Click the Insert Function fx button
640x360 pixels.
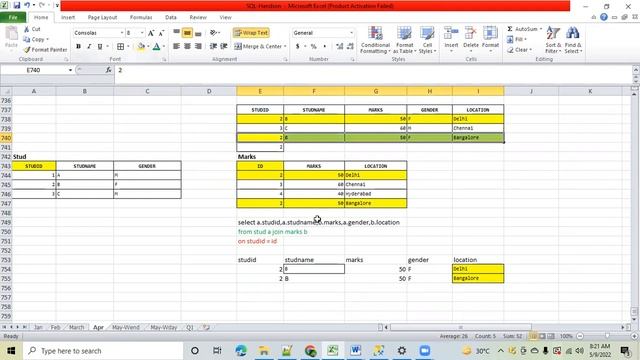(108, 70)
